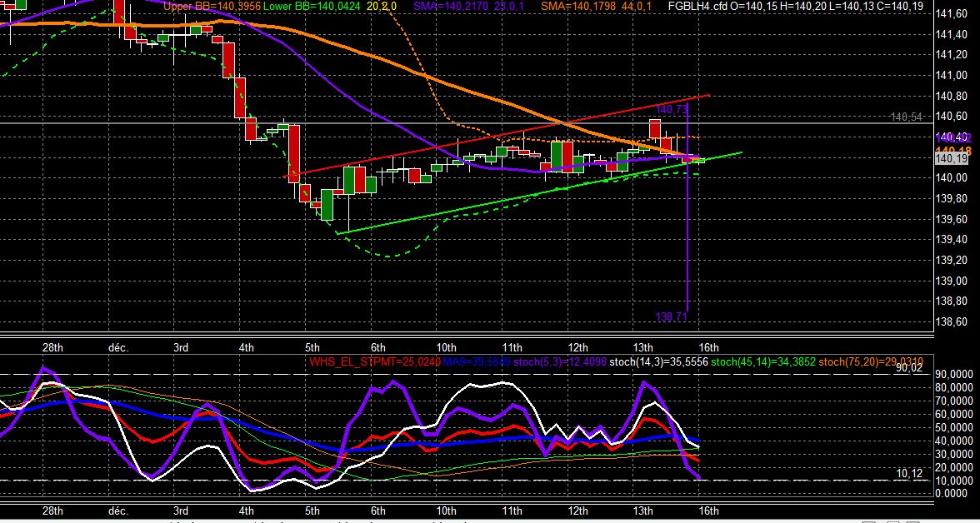
Task: Click the 28th date under the stochastic panel
Action: (x=52, y=511)
